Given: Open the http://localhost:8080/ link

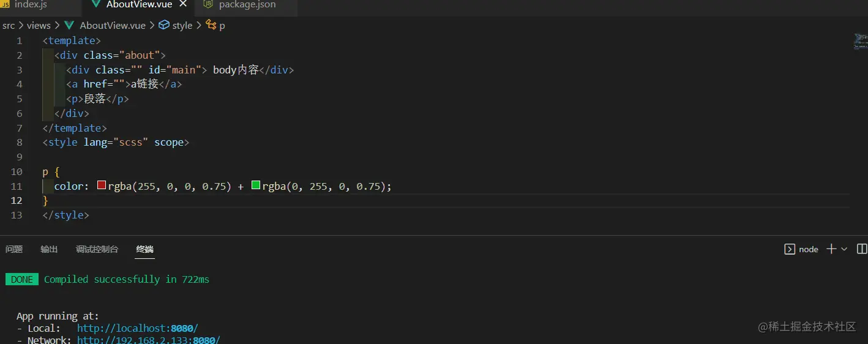Looking at the screenshot, I should pos(137,328).
